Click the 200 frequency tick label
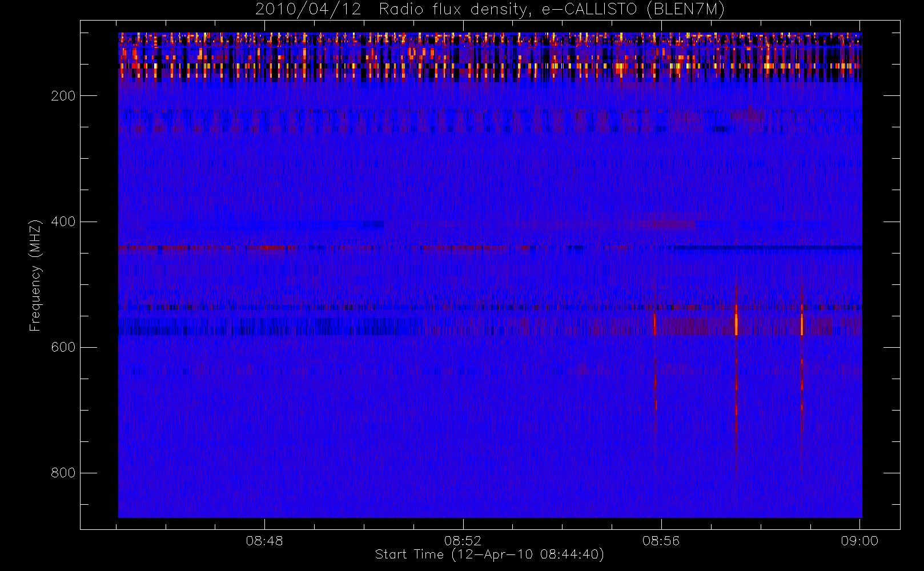Screen dimensions: 924x571 (63, 96)
